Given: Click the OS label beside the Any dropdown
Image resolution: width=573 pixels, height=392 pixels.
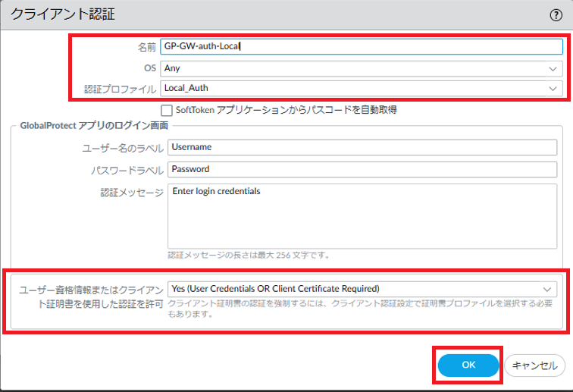Looking at the screenshot, I should (x=150, y=68).
